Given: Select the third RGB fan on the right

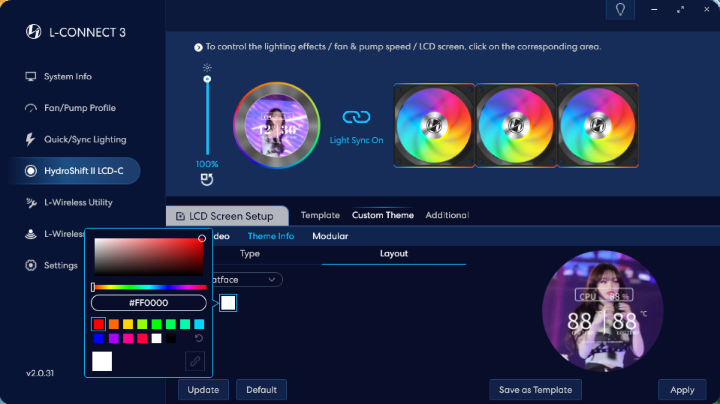Looking at the screenshot, I should pos(597,124).
